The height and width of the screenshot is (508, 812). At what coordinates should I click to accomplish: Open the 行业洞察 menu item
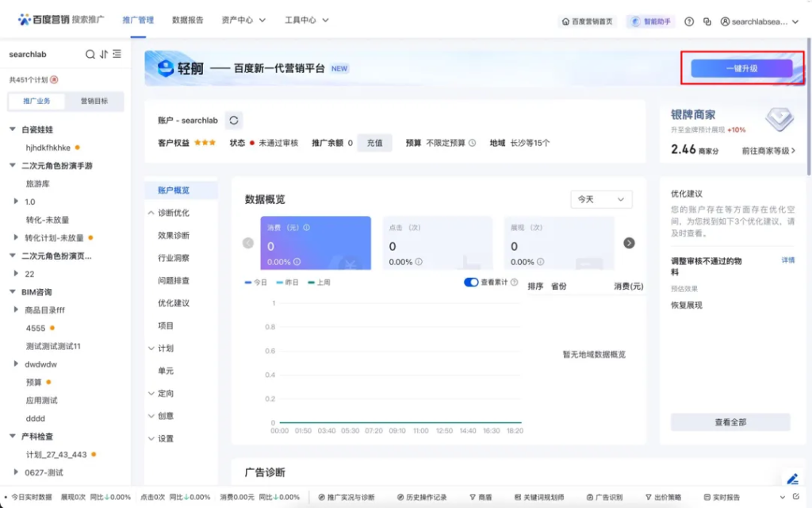174,258
